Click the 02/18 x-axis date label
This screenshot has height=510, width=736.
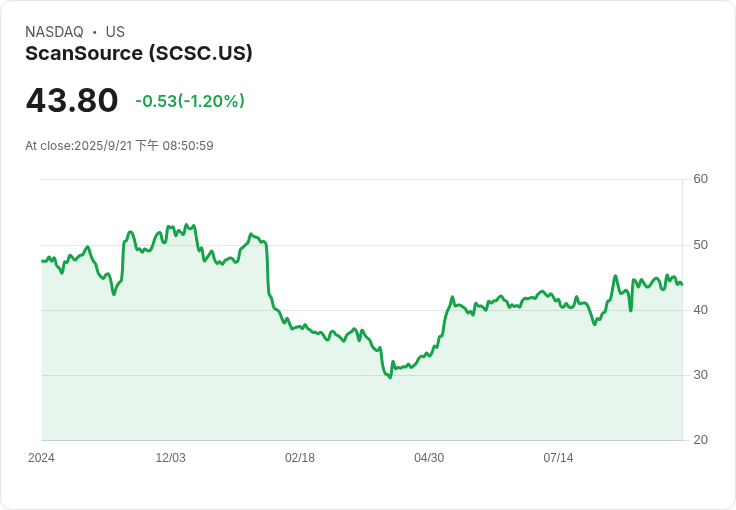300,458
